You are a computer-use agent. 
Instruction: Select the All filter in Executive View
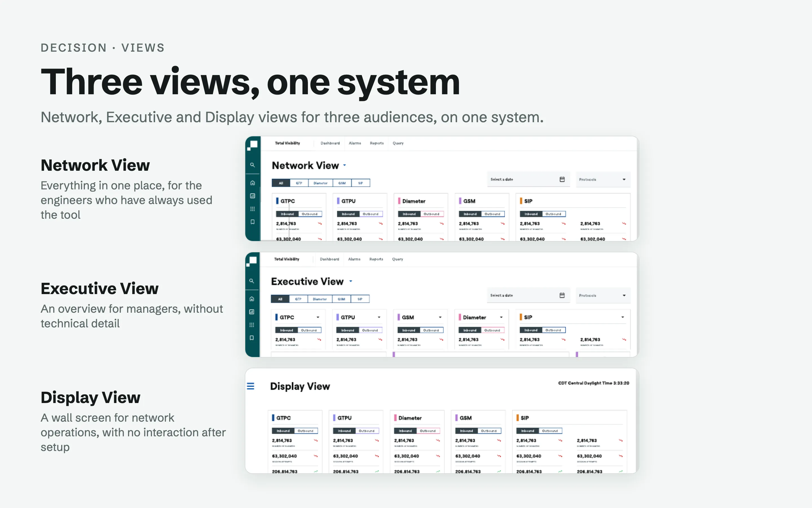280,299
